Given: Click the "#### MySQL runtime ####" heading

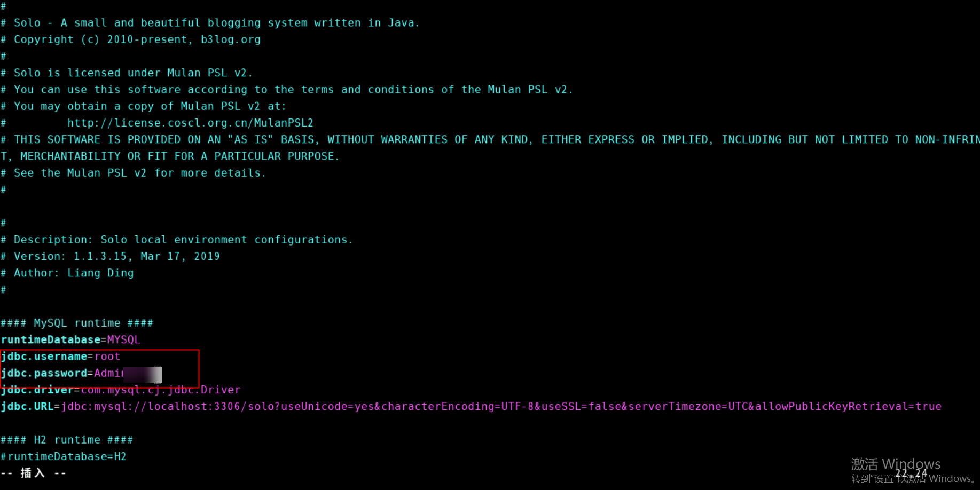Looking at the screenshot, I should point(77,323).
